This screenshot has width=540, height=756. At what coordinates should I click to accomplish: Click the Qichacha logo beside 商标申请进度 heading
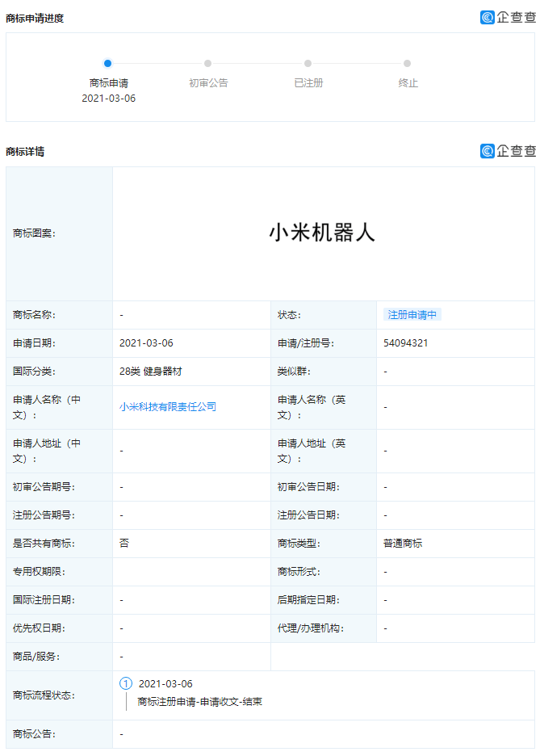pyautogui.click(x=507, y=17)
